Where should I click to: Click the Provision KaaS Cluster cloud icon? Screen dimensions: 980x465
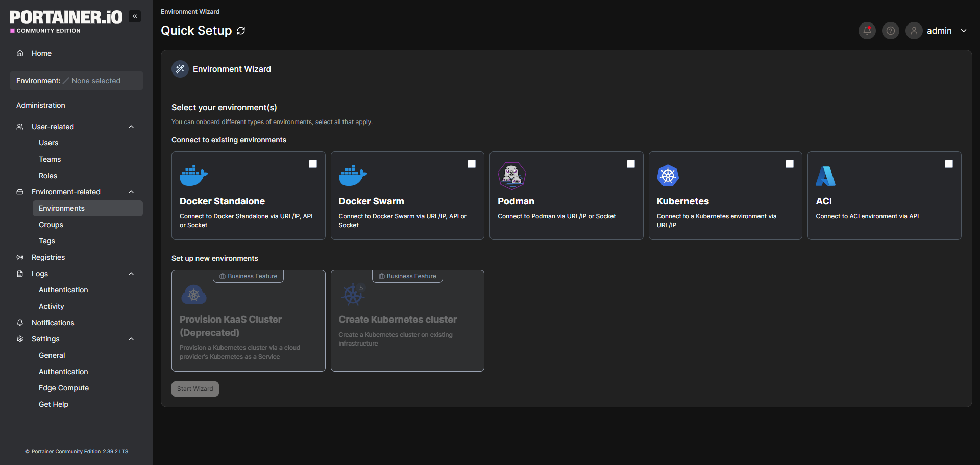click(194, 295)
